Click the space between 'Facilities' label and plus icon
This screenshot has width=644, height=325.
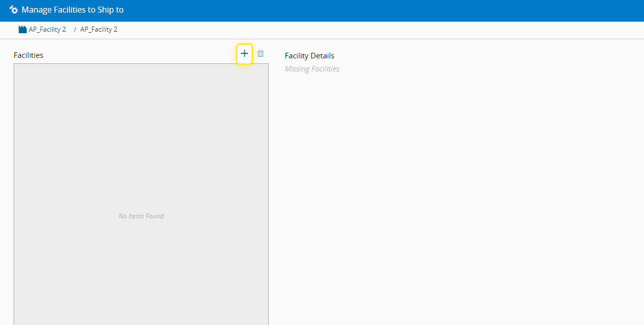(x=141, y=55)
